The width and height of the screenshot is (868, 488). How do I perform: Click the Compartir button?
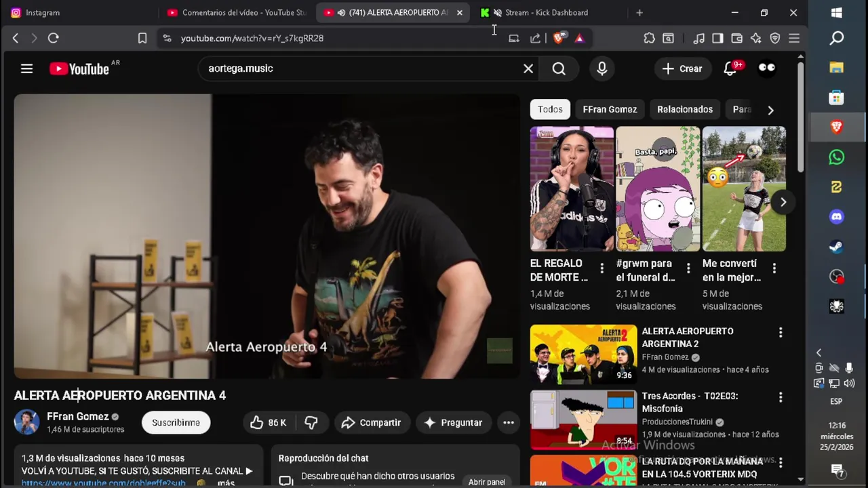[x=371, y=422]
